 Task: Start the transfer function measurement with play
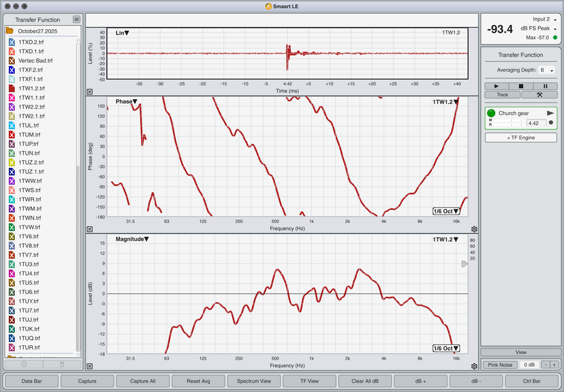click(x=497, y=86)
